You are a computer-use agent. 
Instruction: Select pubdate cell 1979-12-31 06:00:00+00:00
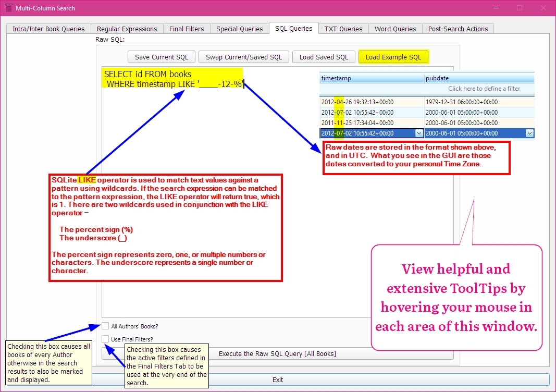[479, 102]
